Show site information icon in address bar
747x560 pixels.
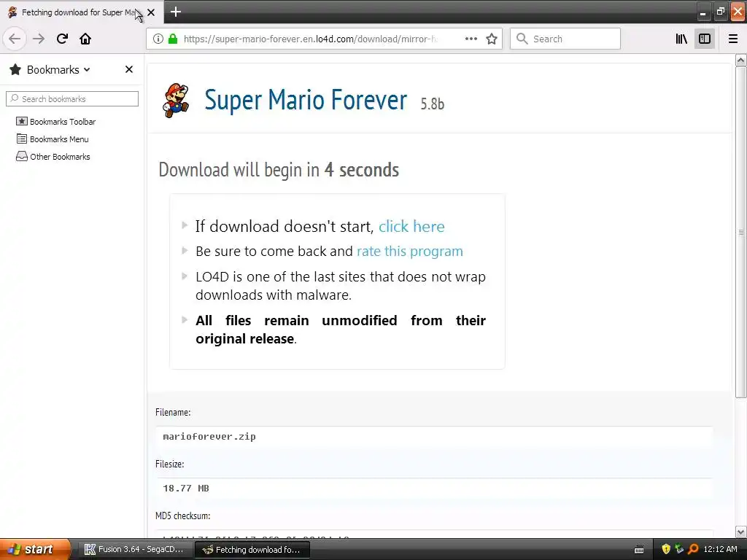tap(158, 39)
